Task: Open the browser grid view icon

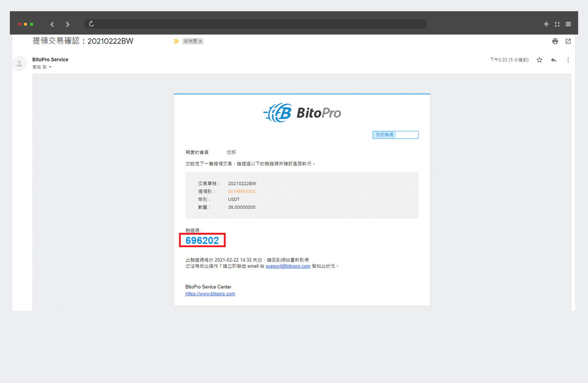Action: 557,24
